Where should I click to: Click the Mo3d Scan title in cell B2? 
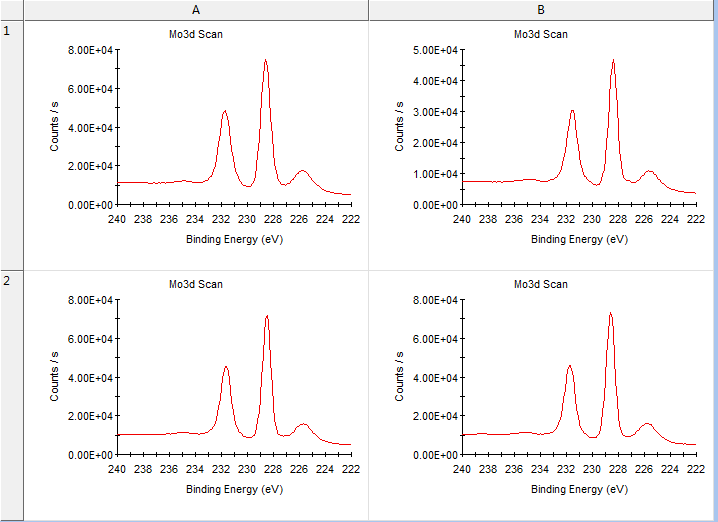point(540,284)
